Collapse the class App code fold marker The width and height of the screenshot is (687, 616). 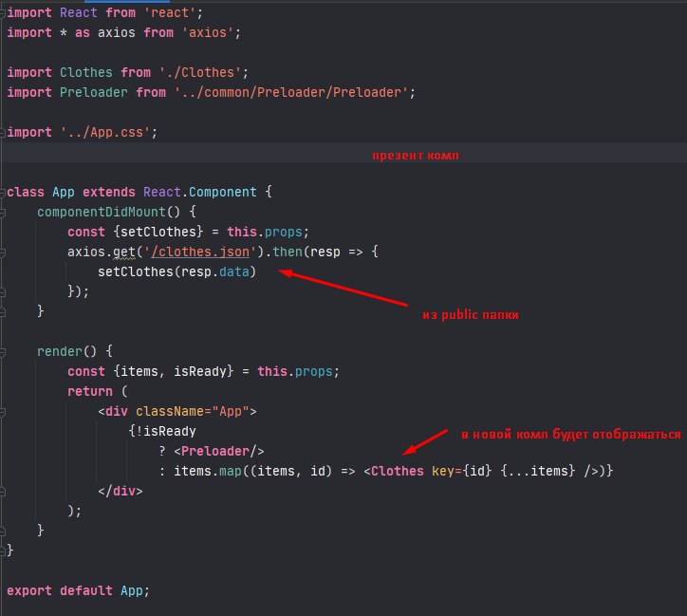point(3,192)
